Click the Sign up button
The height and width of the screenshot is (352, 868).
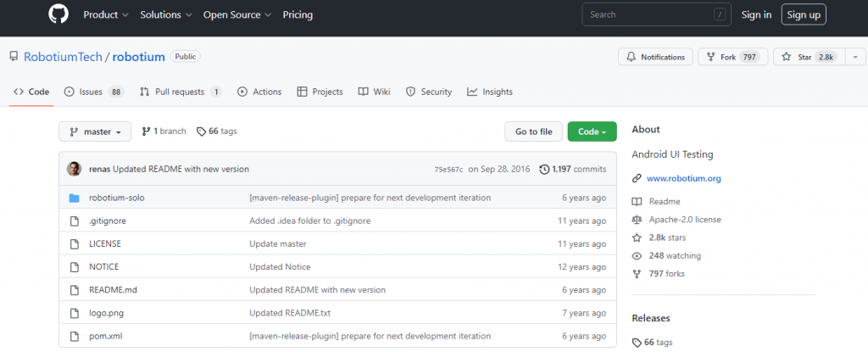point(804,15)
